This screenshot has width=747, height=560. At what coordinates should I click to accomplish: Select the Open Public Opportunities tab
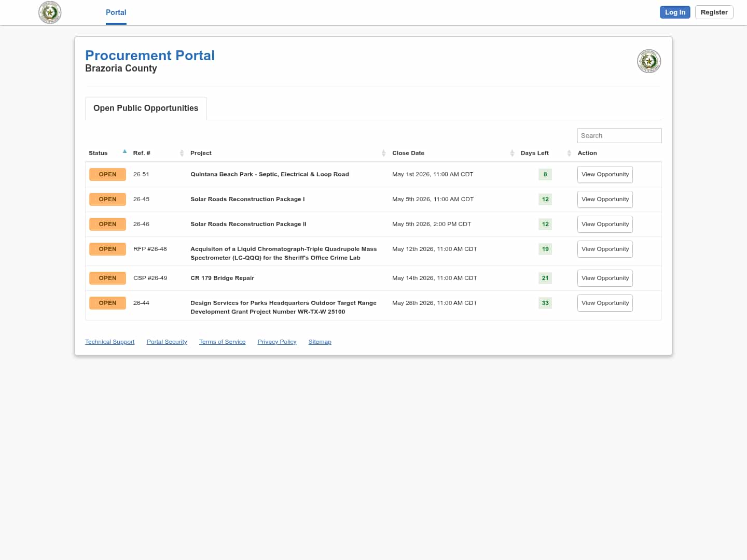click(x=146, y=108)
